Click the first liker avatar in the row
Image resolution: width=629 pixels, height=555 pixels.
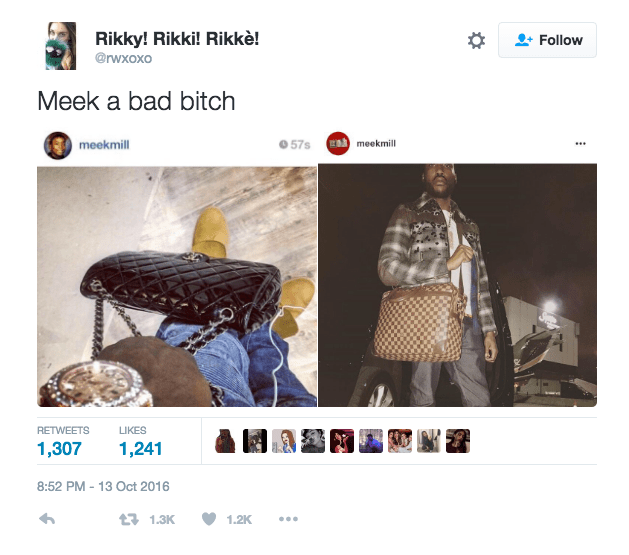[225, 441]
